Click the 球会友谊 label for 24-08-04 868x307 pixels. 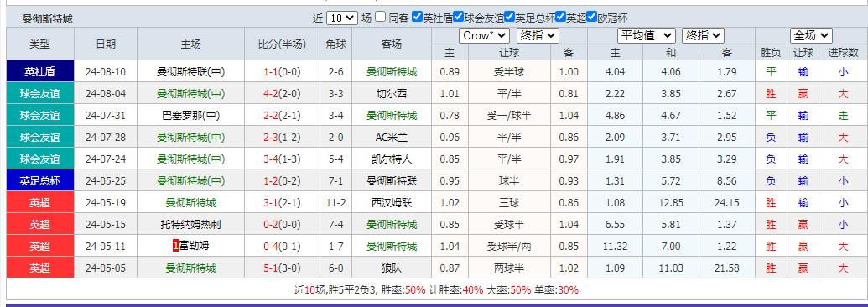click(40, 94)
